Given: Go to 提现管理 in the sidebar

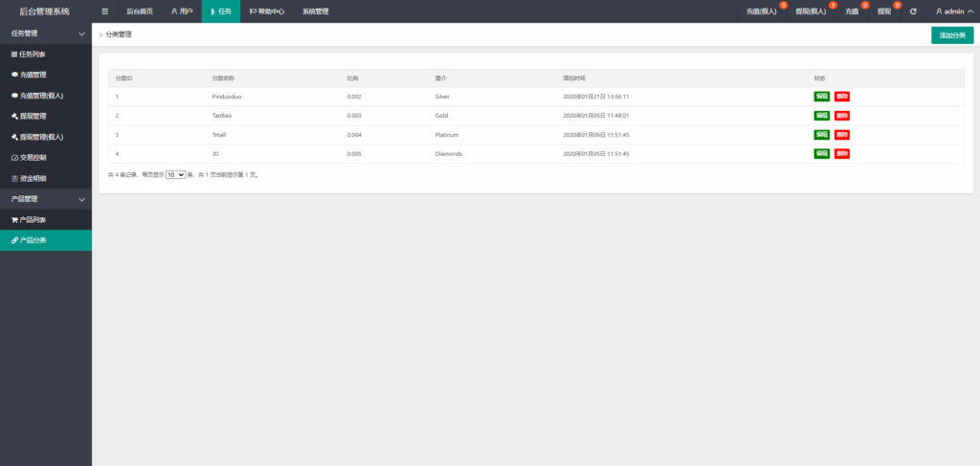Looking at the screenshot, I should [x=33, y=116].
